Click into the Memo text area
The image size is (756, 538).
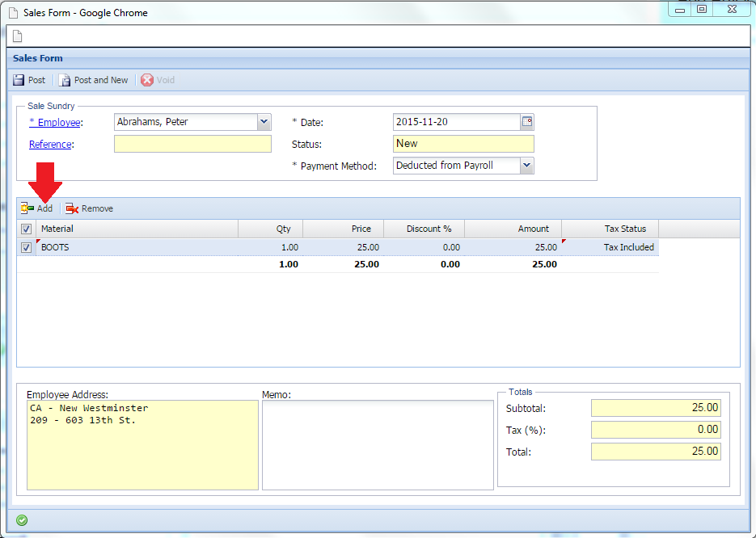point(378,445)
